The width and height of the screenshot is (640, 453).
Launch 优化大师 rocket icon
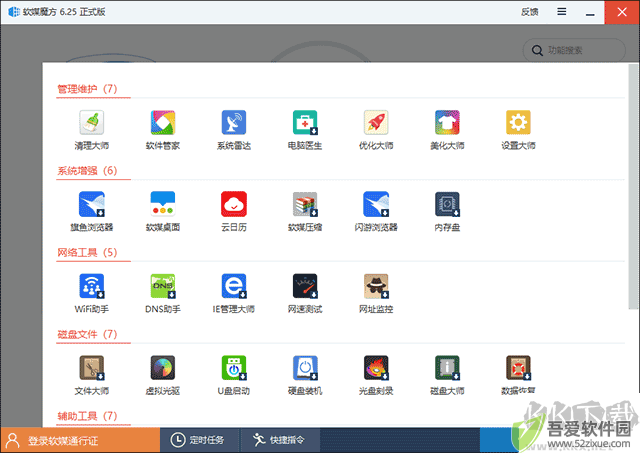[376, 122]
